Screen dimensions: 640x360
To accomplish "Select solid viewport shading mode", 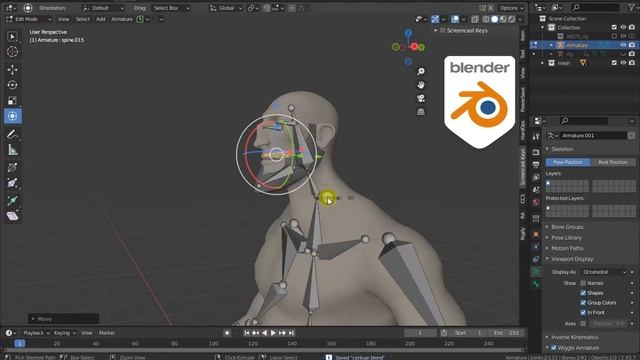I will pyautogui.click(x=495, y=19).
